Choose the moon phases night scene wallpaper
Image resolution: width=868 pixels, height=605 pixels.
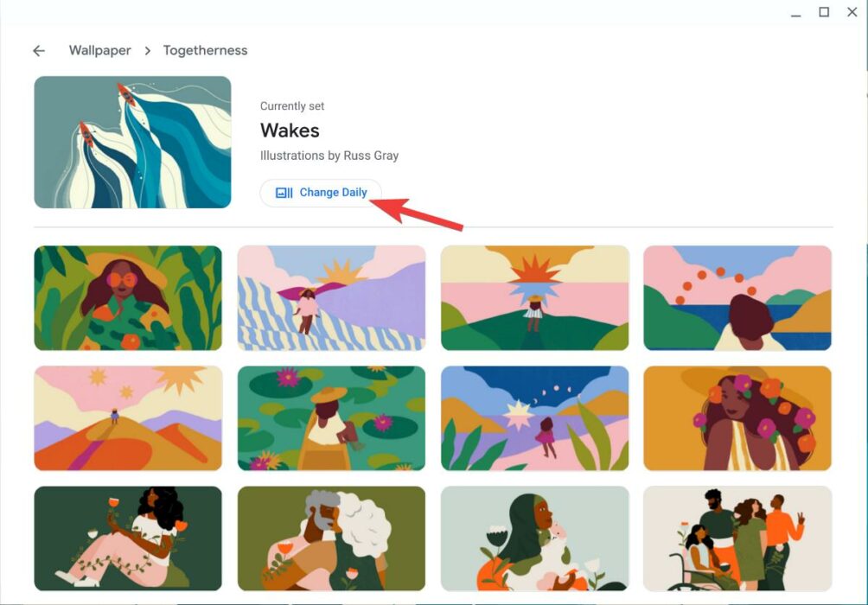[534, 418]
